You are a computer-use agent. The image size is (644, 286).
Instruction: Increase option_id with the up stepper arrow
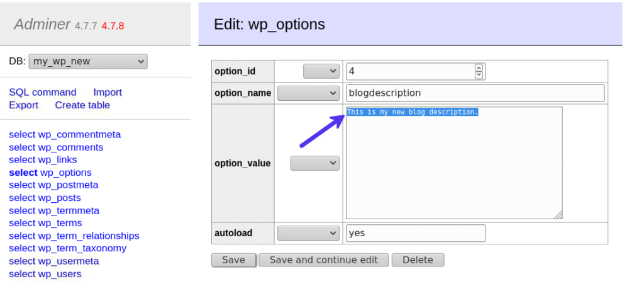point(479,68)
